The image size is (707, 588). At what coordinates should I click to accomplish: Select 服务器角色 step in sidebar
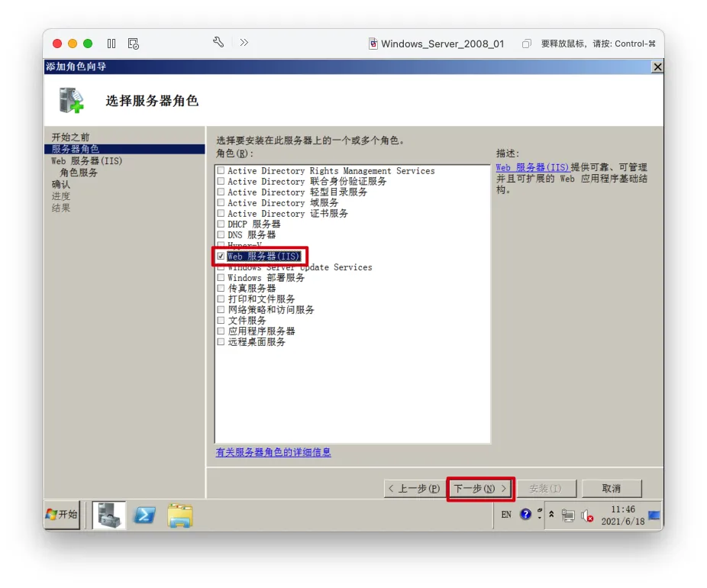[124, 149]
